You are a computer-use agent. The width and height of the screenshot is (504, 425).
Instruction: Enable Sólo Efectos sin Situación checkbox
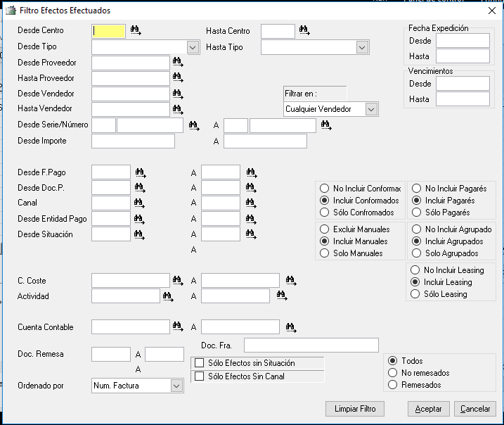(x=200, y=363)
